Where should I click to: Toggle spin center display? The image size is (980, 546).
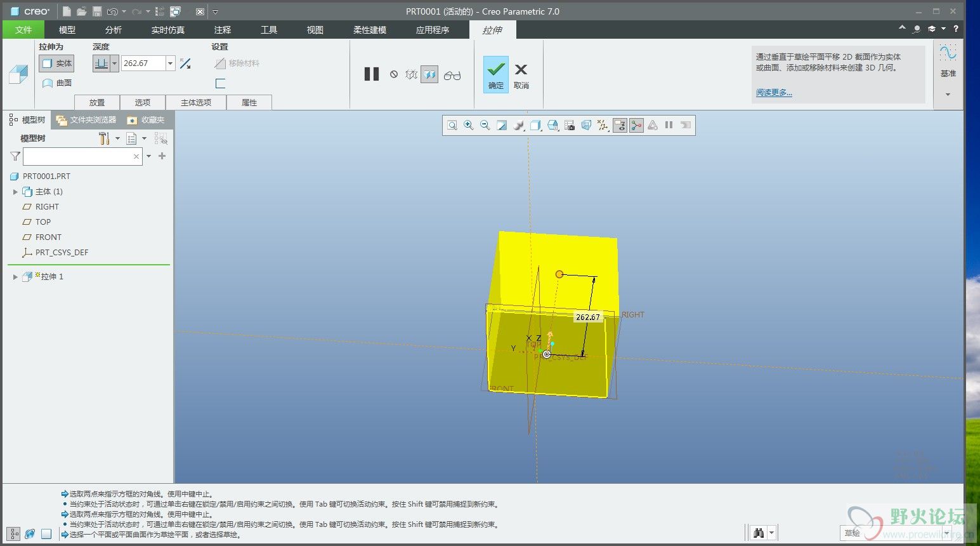636,125
